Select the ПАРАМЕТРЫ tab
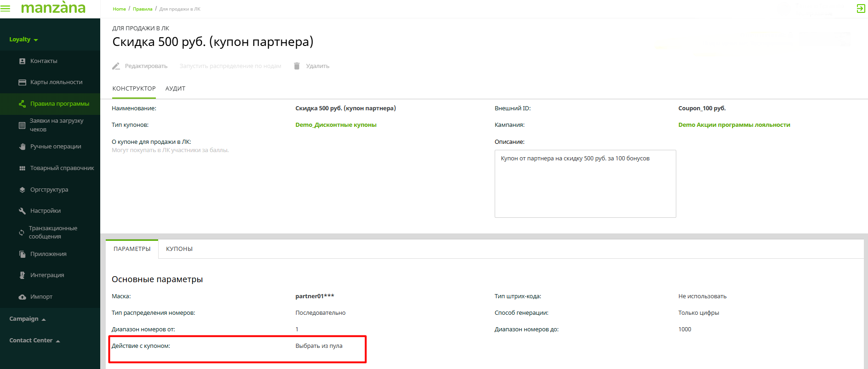 point(132,249)
